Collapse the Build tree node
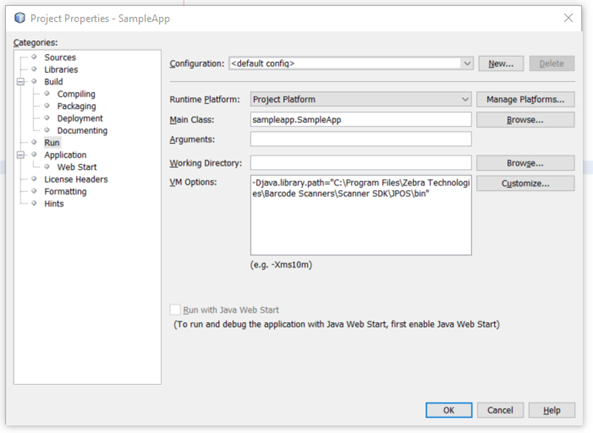593x433 pixels. pos(21,81)
